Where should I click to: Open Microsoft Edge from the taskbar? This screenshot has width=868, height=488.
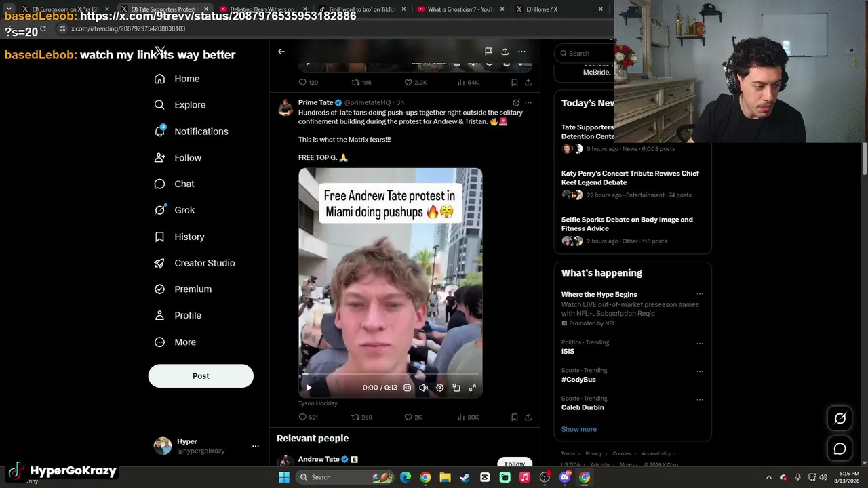(406, 477)
